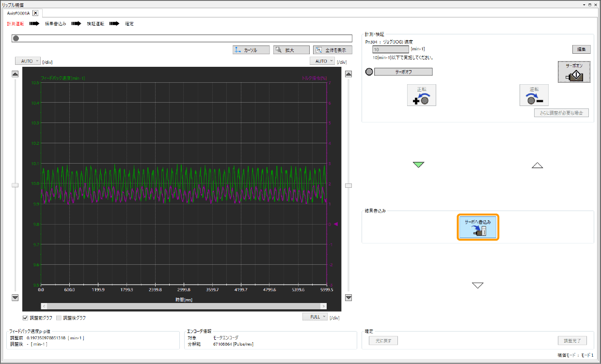Click the サーボへ書込み write-to-servo button
Image resolution: width=601 pixels, height=364 pixels.
pyautogui.click(x=478, y=227)
